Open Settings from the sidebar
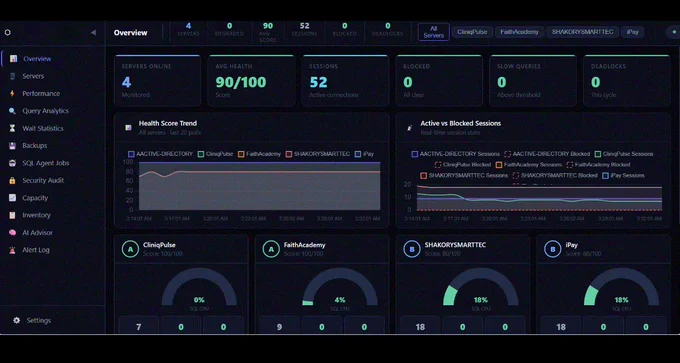The width and height of the screenshot is (680, 363). 39,320
